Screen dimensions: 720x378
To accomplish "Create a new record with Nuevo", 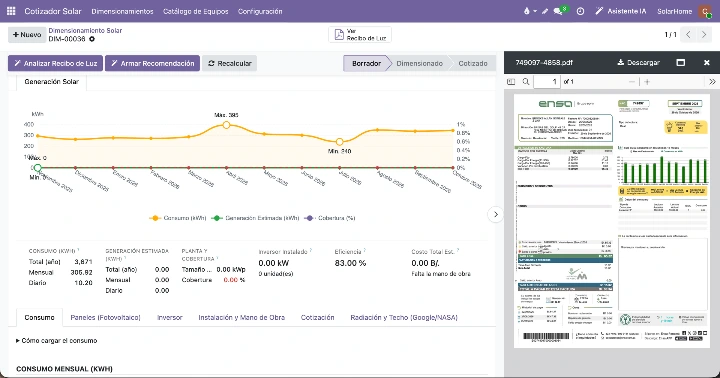I will (27, 34).
